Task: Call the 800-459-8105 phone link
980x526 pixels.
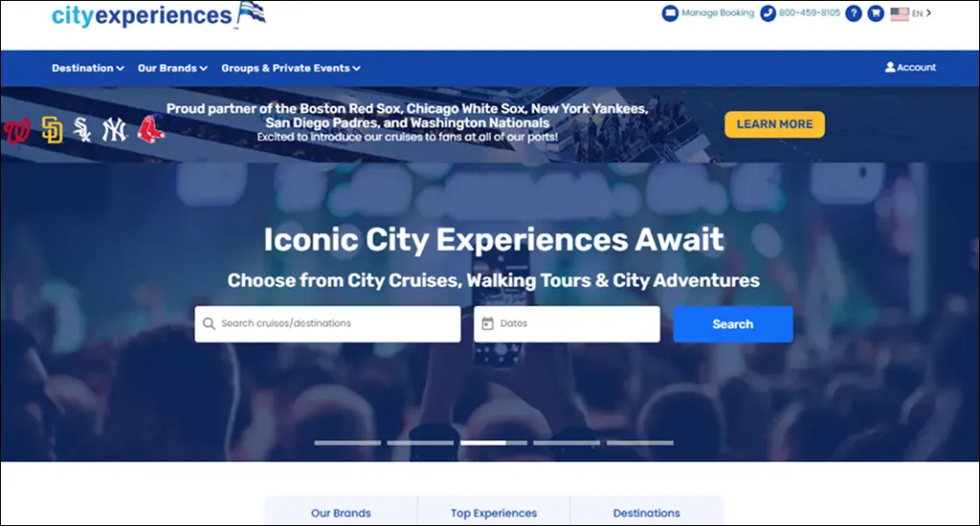Action: pos(810,12)
